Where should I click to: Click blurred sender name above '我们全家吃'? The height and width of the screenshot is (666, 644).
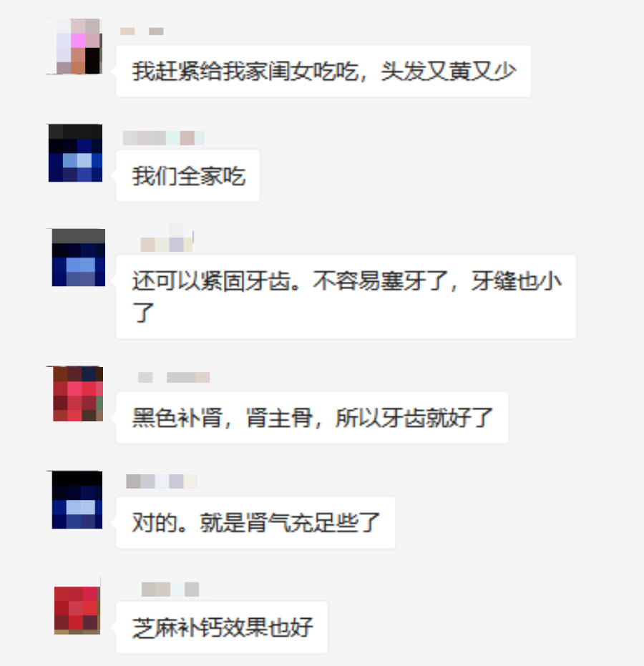click(x=164, y=138)
